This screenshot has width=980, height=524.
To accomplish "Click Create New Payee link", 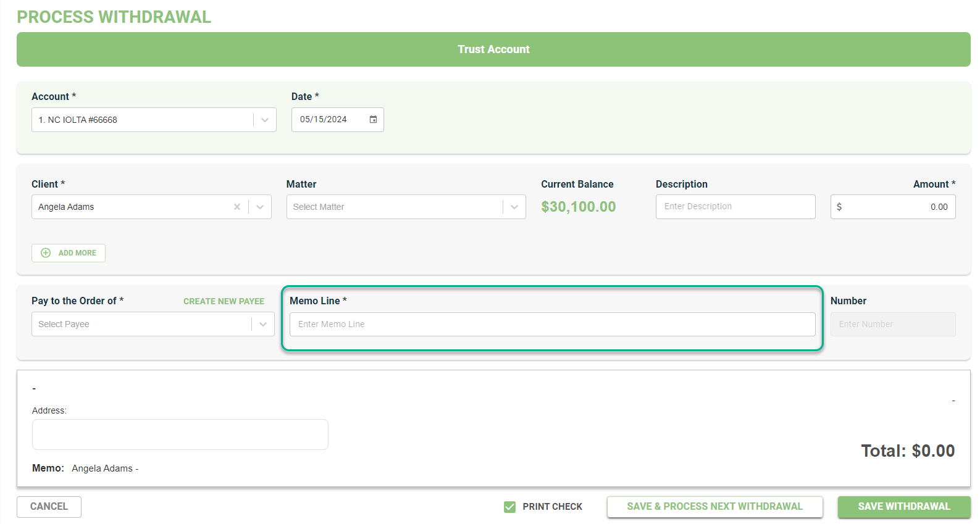I will (224, 301).
